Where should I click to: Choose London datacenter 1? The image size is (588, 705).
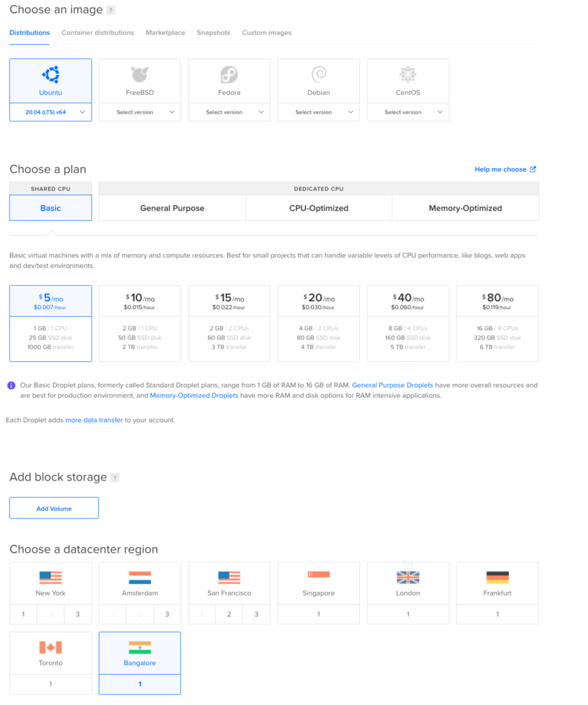pyautogui.click(x=408, y=614)
